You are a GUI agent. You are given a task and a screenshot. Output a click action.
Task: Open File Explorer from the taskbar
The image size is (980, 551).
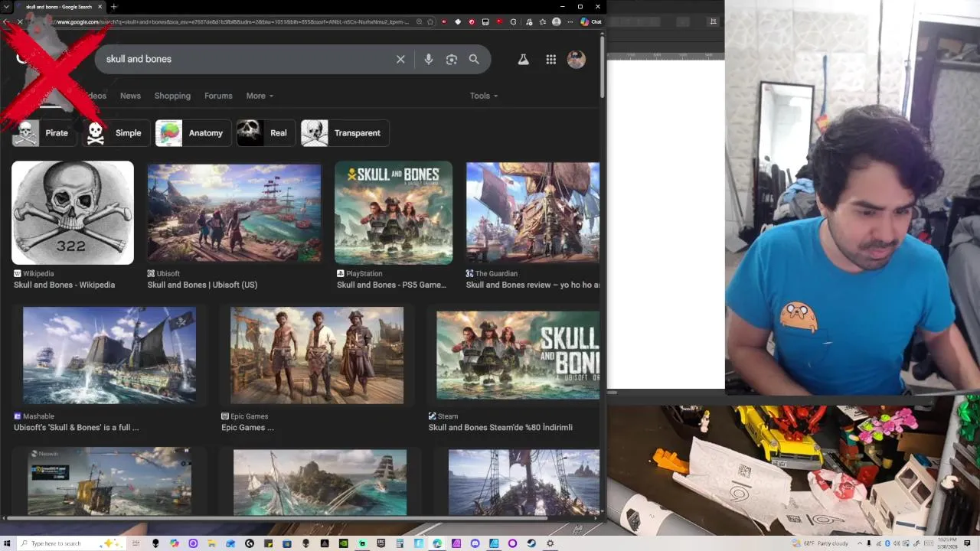pyautogui.click(x=211, y=543)
